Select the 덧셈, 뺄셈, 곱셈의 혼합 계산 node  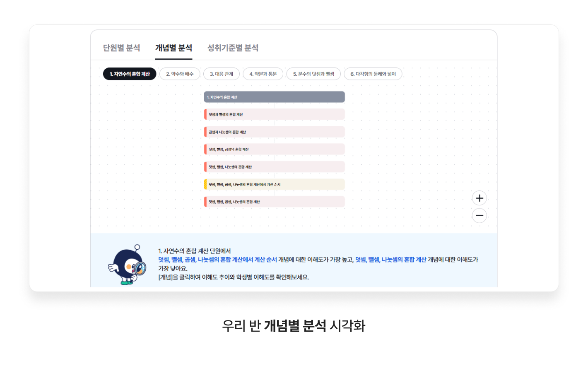pos(274,149)
